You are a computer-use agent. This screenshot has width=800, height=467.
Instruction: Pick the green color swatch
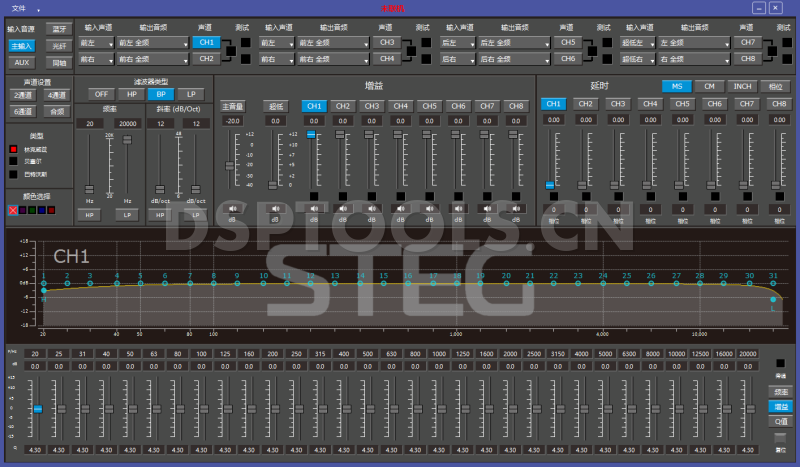[x=32, y=210]
